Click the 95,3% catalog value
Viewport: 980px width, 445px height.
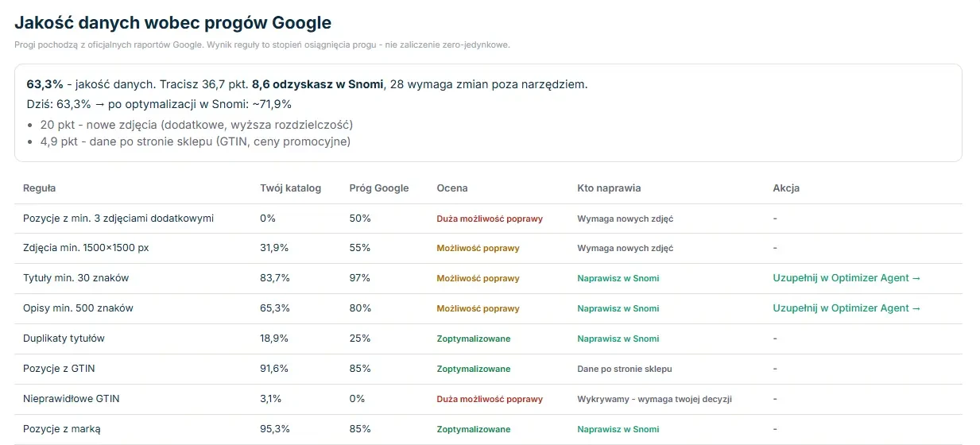pyautogui.click(x=275, y=429)
